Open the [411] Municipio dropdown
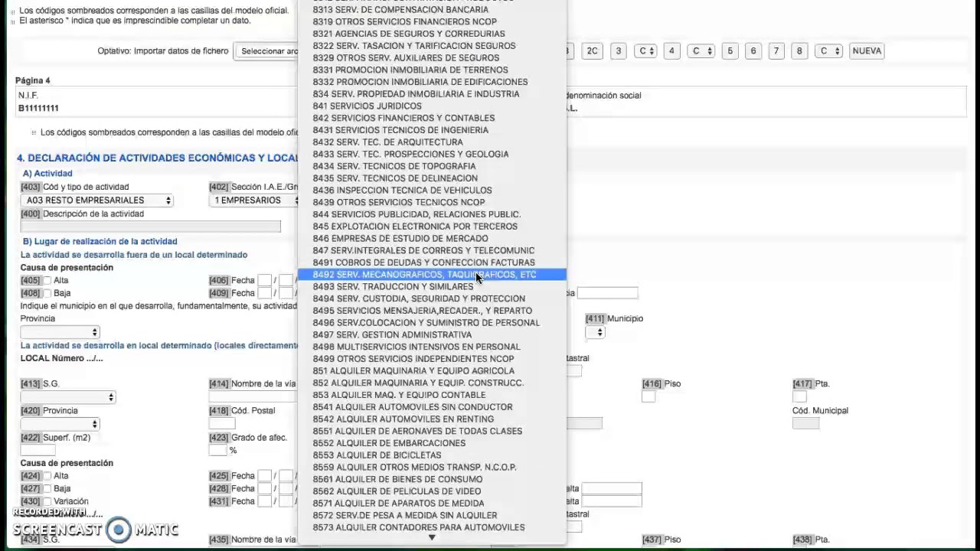980x551 pixels. [596, 332]
